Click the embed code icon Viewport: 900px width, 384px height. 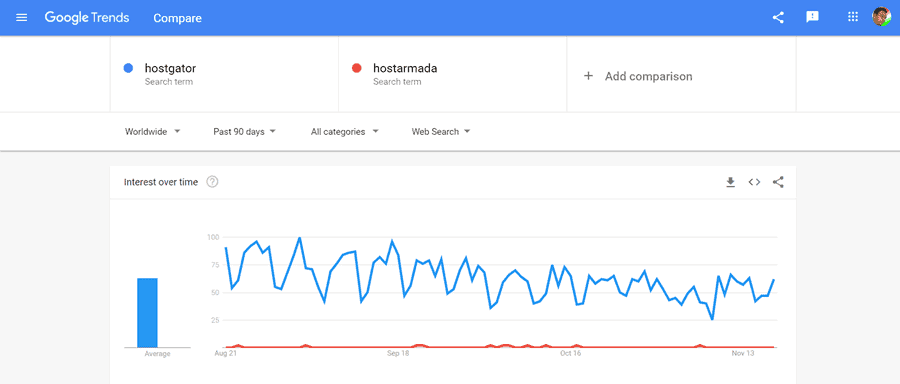tap(754, 183)
